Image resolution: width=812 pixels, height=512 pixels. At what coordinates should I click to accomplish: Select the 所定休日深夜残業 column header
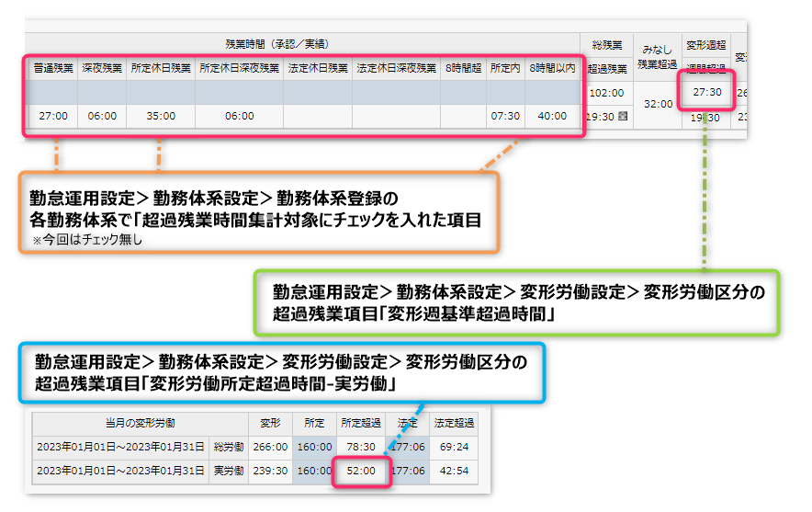pyautogui.click(x=239, y=68)
